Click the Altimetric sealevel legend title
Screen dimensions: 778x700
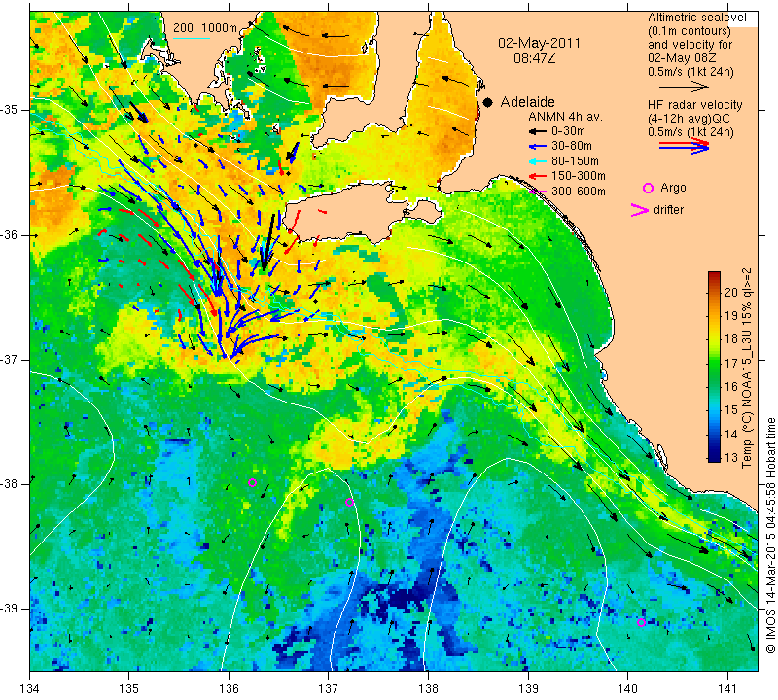(696, 17)
